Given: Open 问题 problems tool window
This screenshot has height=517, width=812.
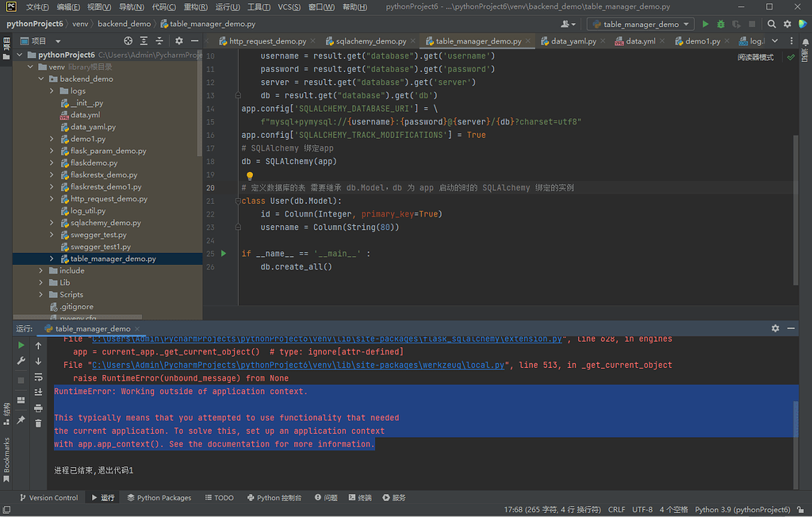Looking at the screenshot, I should (x=326, y=497).
